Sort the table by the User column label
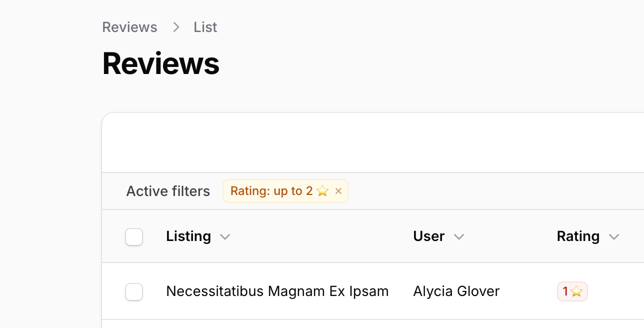This screenshot has width=644, height=328. pos(428,236)
